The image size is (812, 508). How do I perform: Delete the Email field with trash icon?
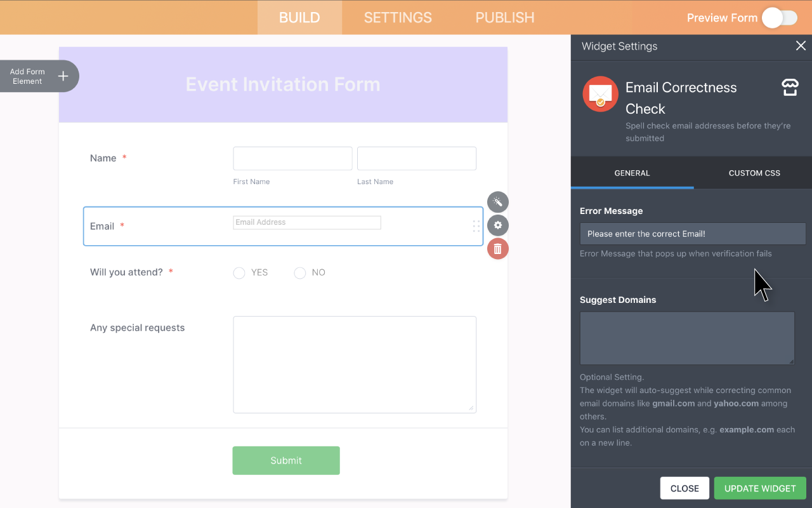[498, 249]
